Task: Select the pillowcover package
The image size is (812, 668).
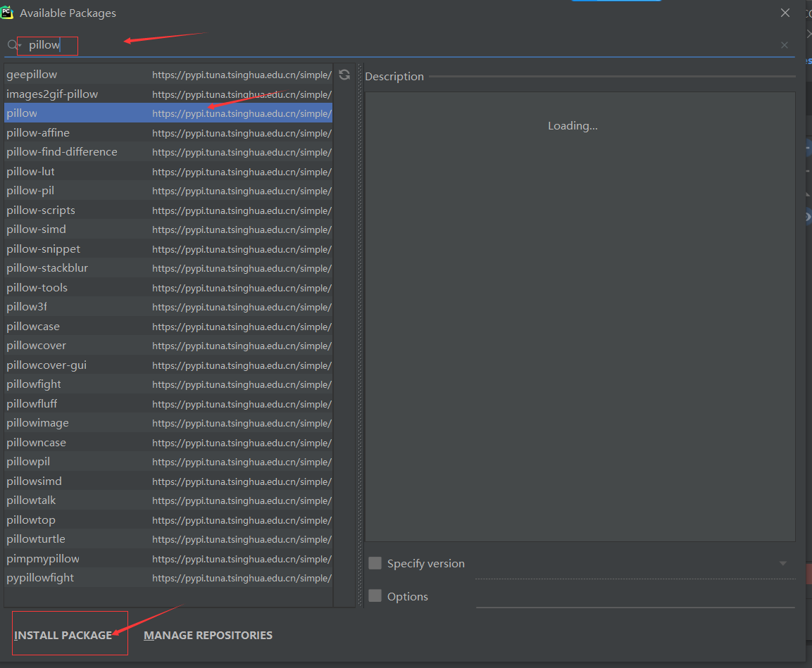Action: click(168, 346)
